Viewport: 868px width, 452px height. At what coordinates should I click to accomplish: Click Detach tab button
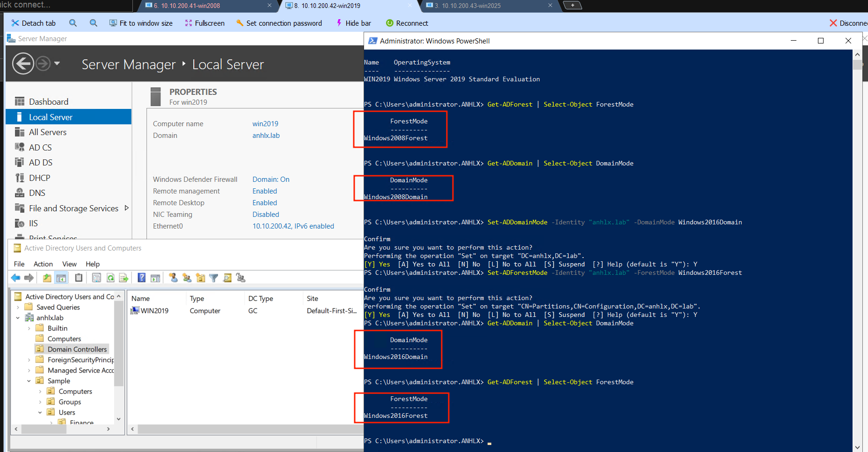[x=33, y=23]
